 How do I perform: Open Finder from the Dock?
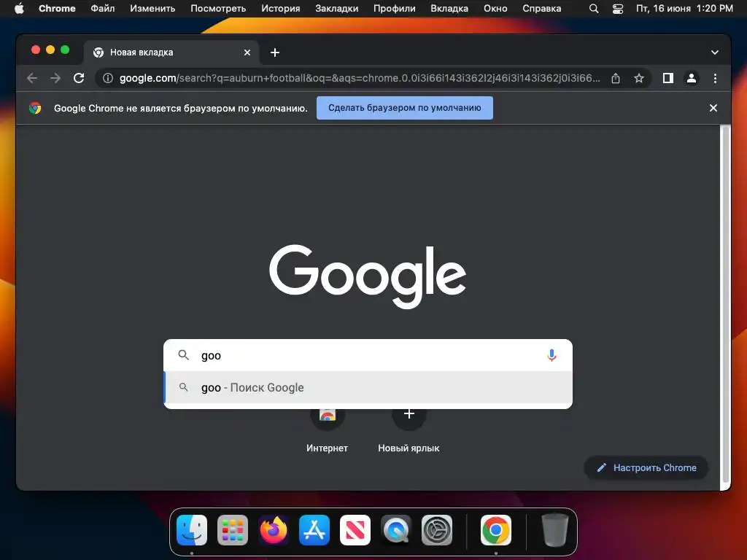[192, 530]
